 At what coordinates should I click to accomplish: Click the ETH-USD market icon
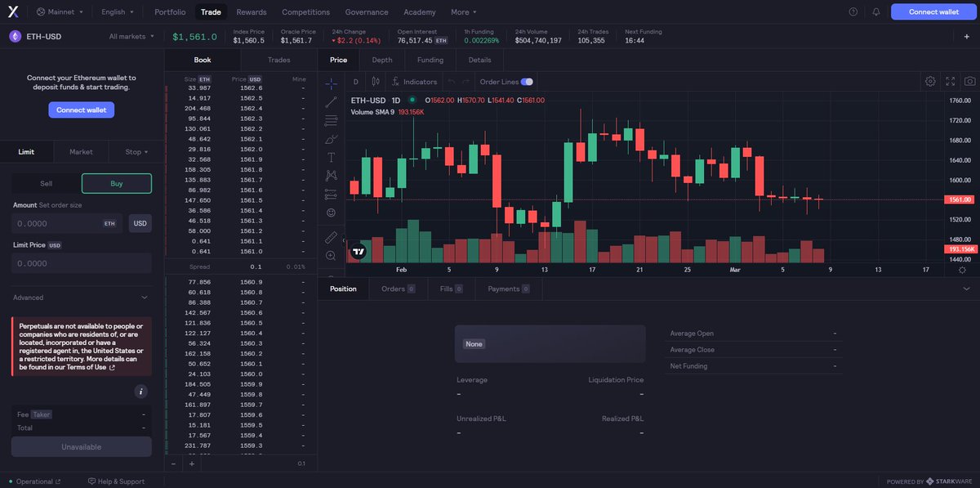coord(15,37)
